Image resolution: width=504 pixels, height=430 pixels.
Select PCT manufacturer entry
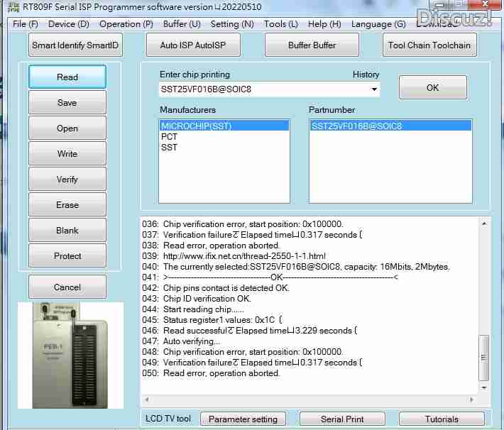[x=170, y=137]
